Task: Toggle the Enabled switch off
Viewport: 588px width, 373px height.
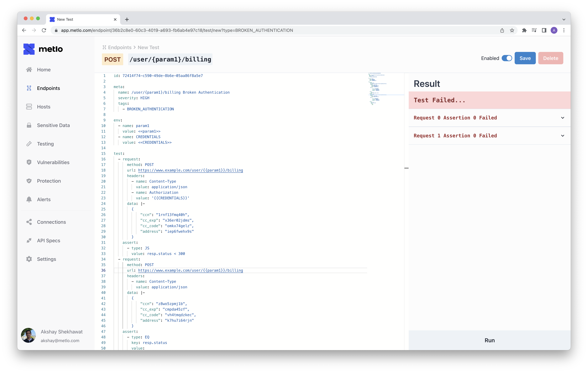Action: [x=507, y=58]
